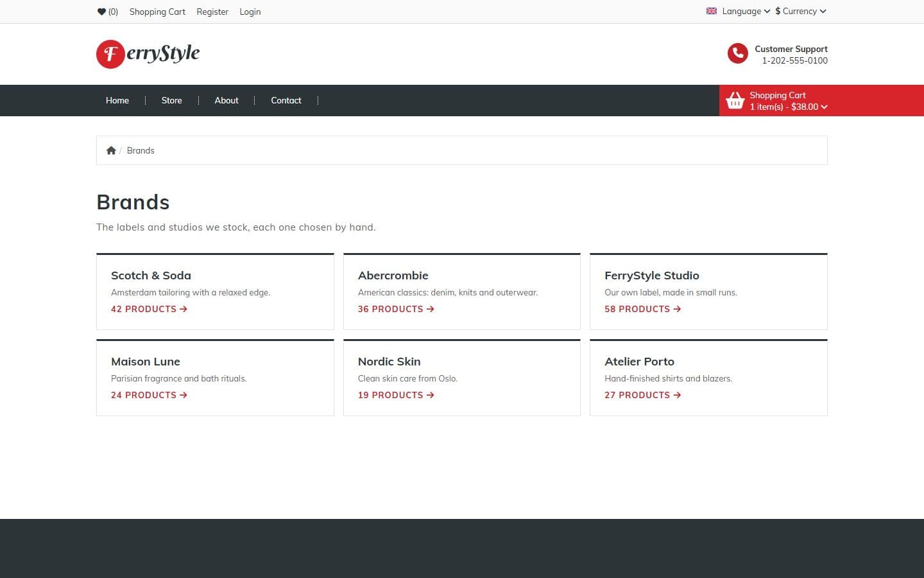Click the Login link

point(250,12)
